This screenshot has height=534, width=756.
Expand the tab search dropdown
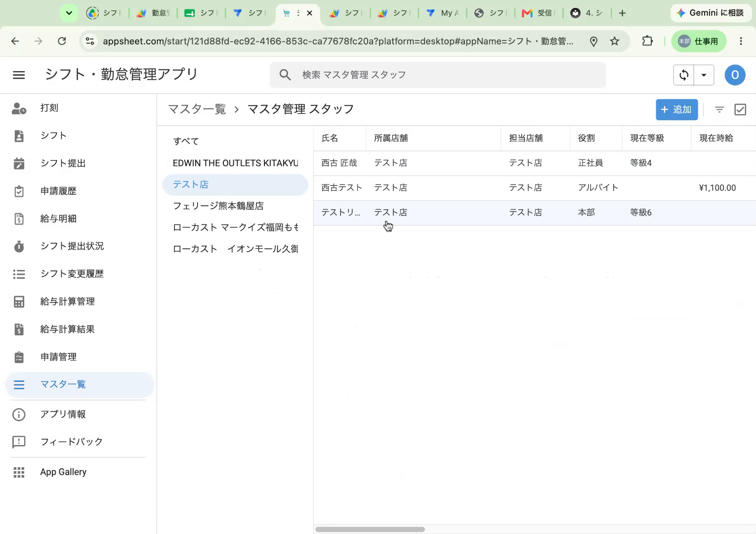pyautogui.click(x=69, y=13)
